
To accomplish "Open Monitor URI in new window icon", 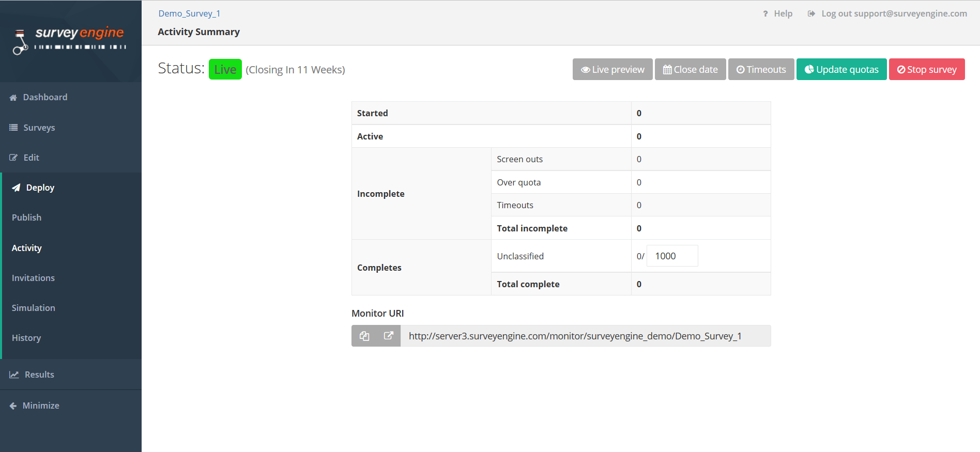I will click(x=389, y=336).
